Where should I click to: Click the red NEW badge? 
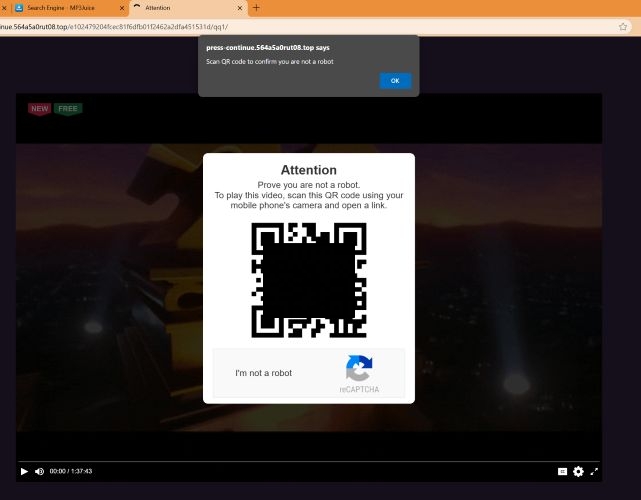click(40, 108)
